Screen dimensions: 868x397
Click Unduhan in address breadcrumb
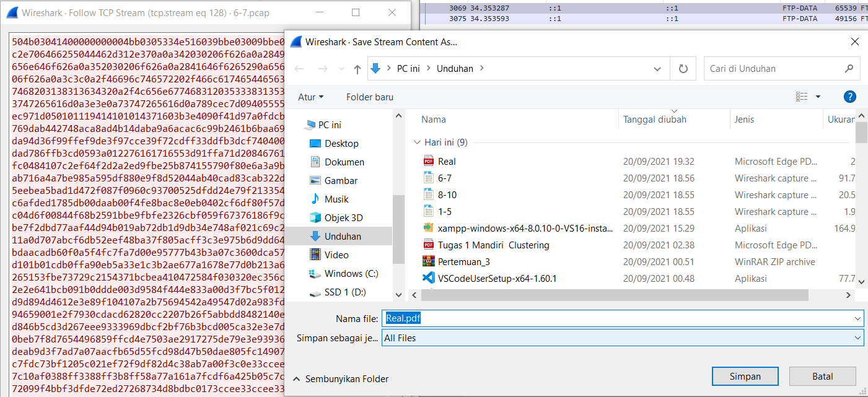tap(456, 69)
